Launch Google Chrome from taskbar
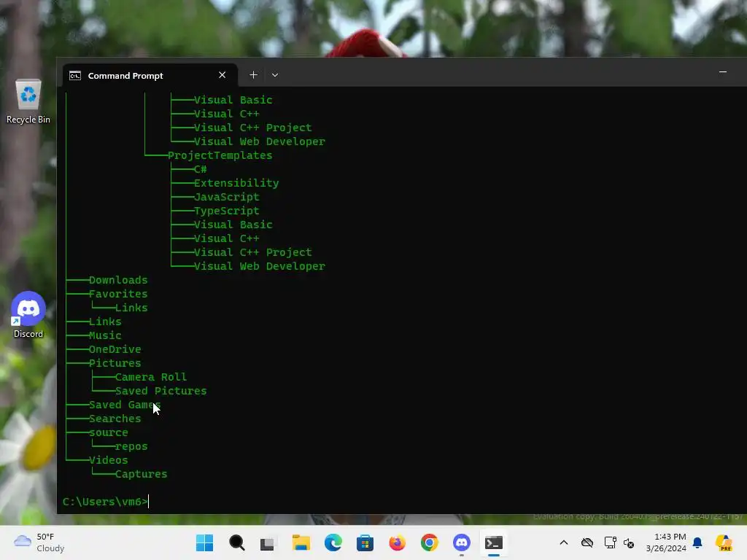Screen dimensions: 747x560 [429, 542]
